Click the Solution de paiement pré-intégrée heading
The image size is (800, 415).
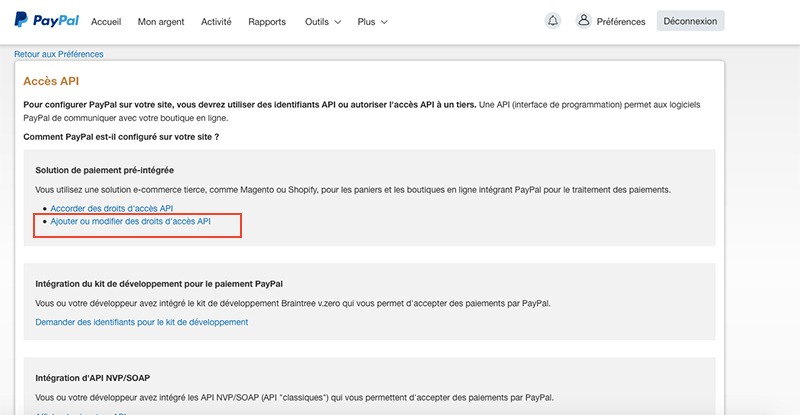[x=111, y=170]
